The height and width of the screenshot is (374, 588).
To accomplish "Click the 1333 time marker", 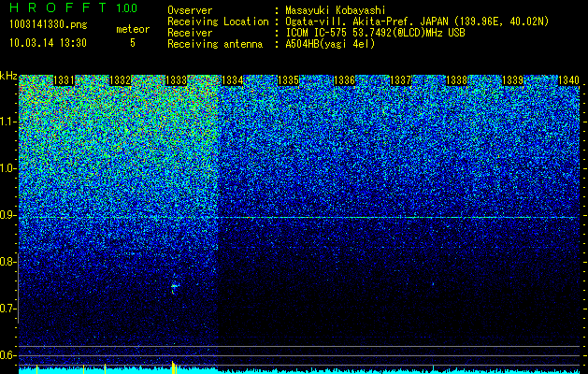I will coord(176,80).
